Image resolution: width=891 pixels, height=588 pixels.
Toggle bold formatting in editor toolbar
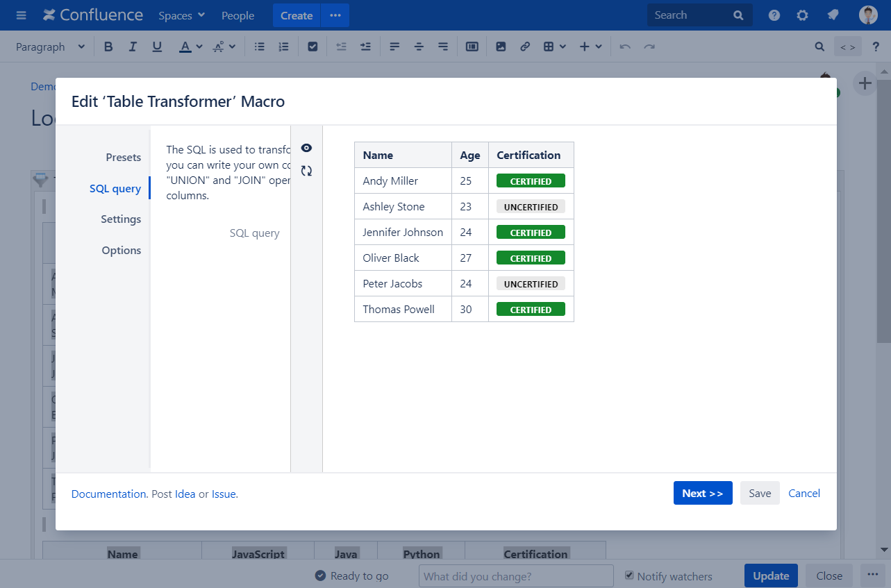coord(108,47)
